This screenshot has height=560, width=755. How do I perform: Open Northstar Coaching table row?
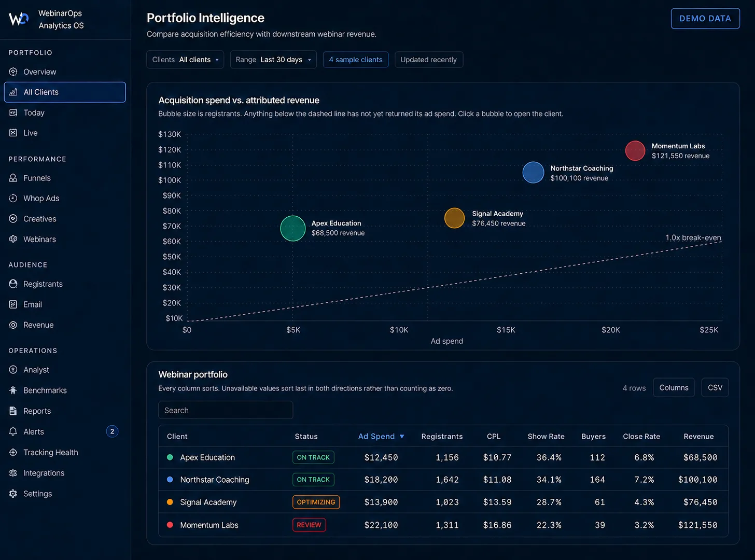coord(443,480)
